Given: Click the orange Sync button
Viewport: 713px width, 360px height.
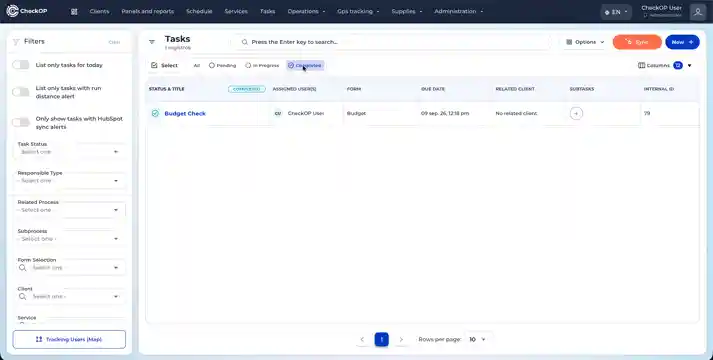Looking at the screenshot, I should pos(637,42).
